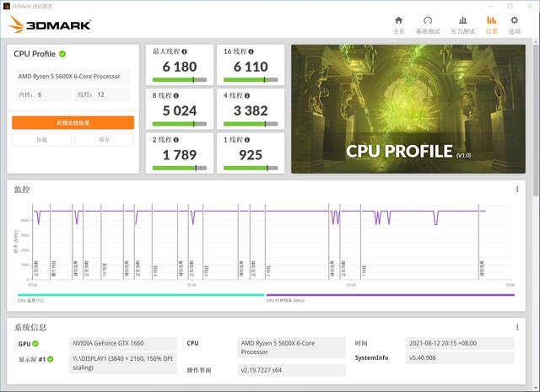Click the SystemInfo v5.40.908 value
Screen dimensions: 540x392
(460, 358)
